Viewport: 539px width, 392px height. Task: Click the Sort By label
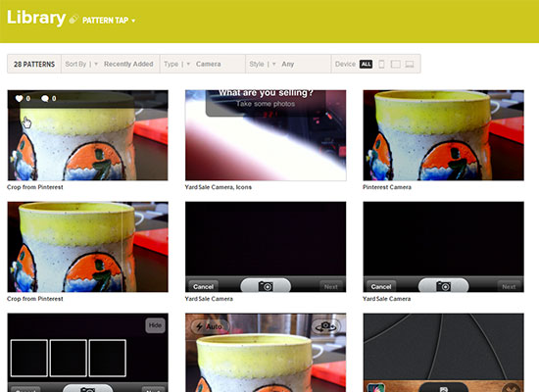(x=75, y=64)
